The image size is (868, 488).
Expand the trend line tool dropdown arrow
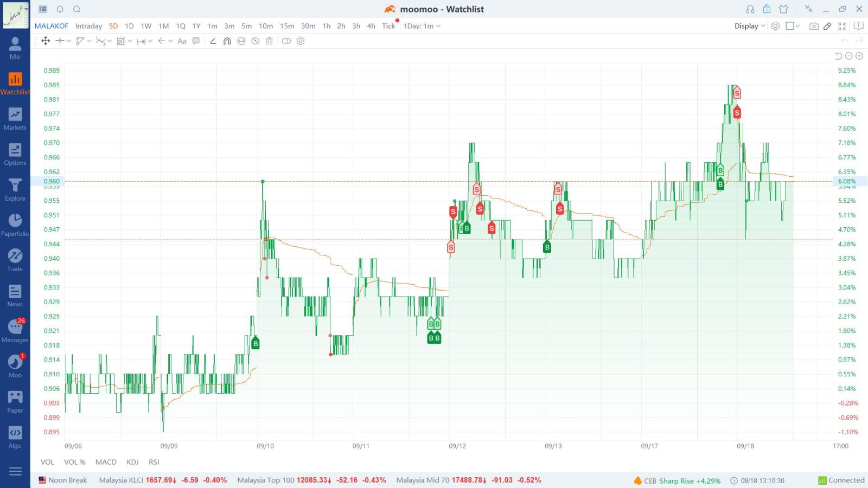89,41
